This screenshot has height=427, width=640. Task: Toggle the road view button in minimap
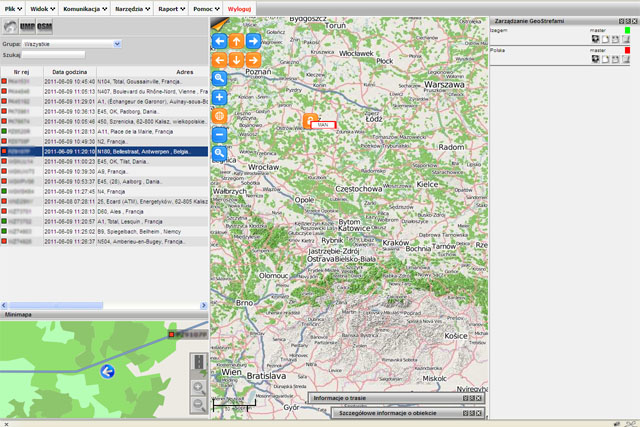[x=199, y=363]
